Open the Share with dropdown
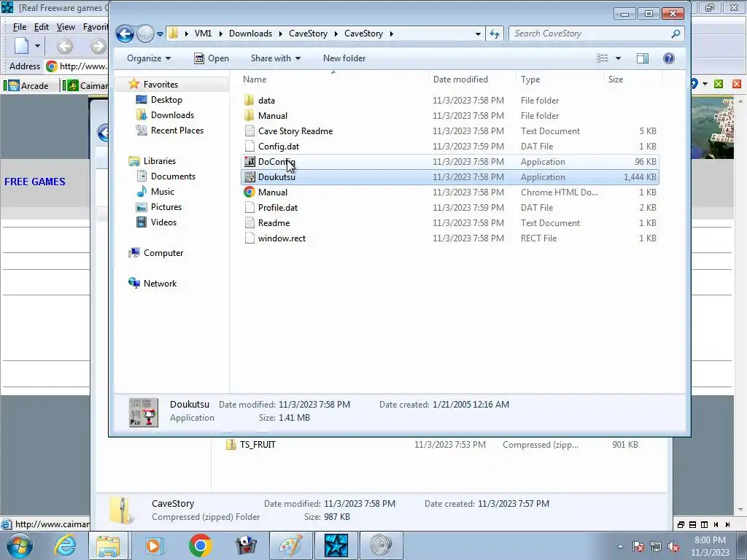 [x=275, y=58]
